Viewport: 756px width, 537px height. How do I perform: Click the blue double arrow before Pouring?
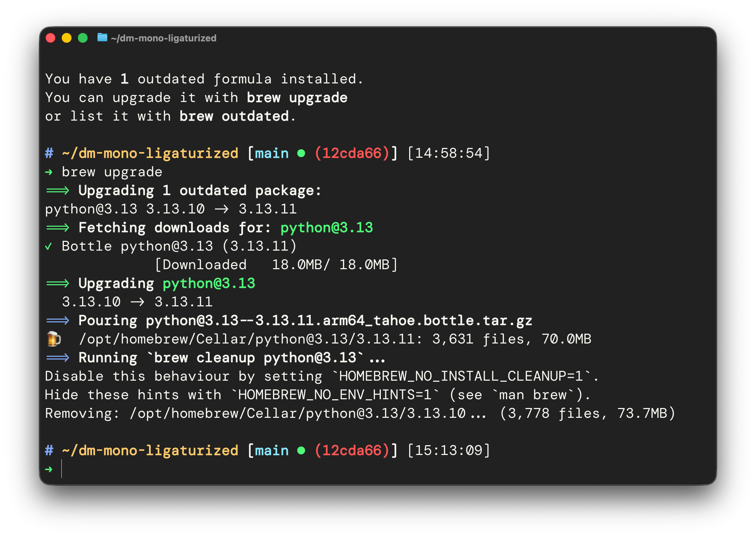58,320
